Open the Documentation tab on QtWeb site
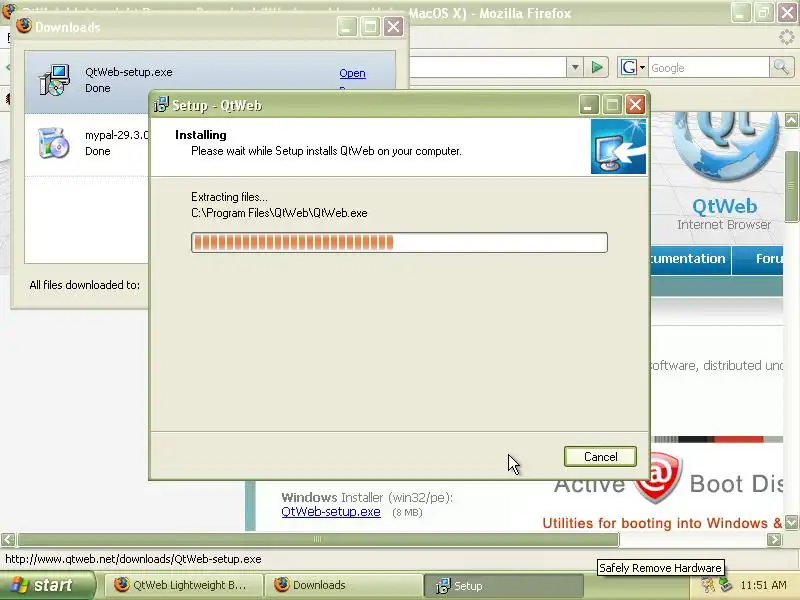This screenshot has height=600, width=800. click(691, 259)
